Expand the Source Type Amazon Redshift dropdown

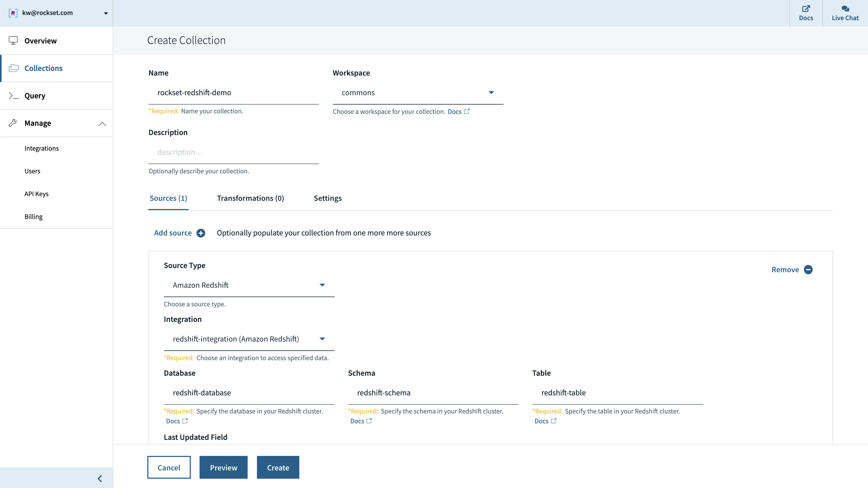(x=322, y=285)
